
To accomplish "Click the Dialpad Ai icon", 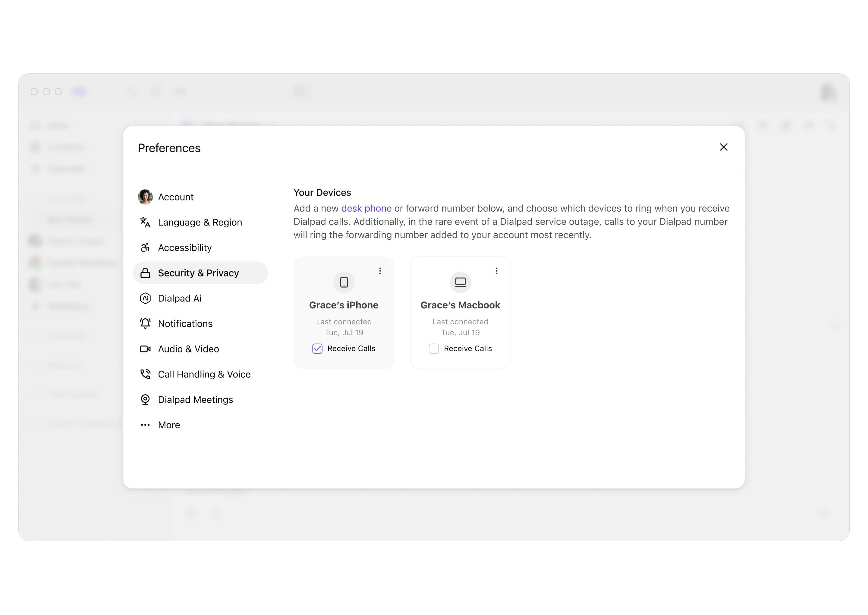I will [145, 298].
